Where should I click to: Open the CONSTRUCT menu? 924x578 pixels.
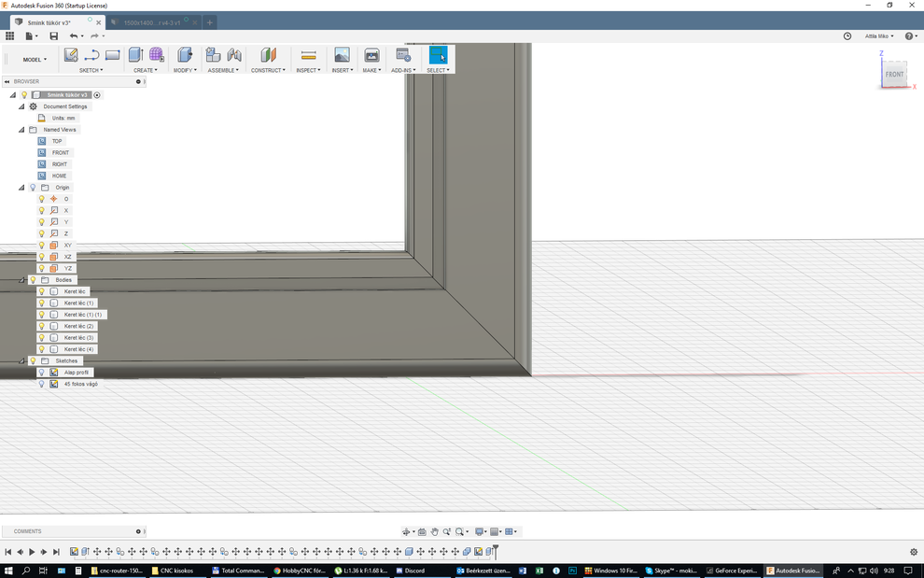click(x=268, y=70)
